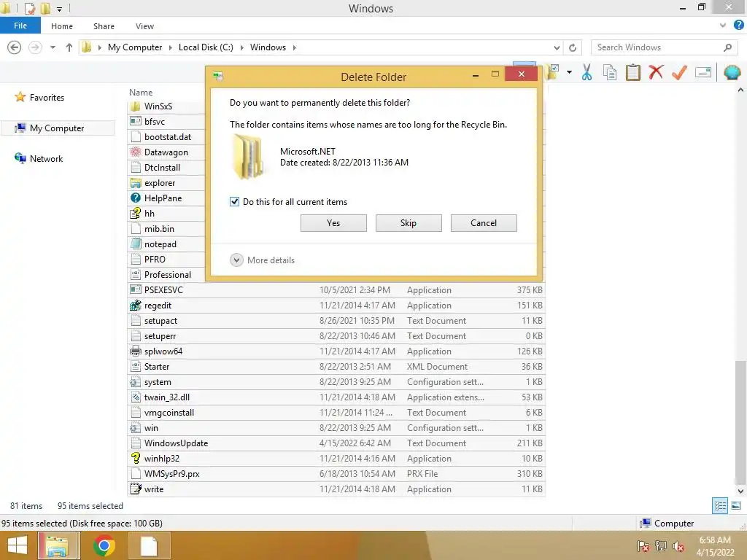Click the Cut scissors icon in toolbar
Screen dimensions: 747x560
pos(587,72)
